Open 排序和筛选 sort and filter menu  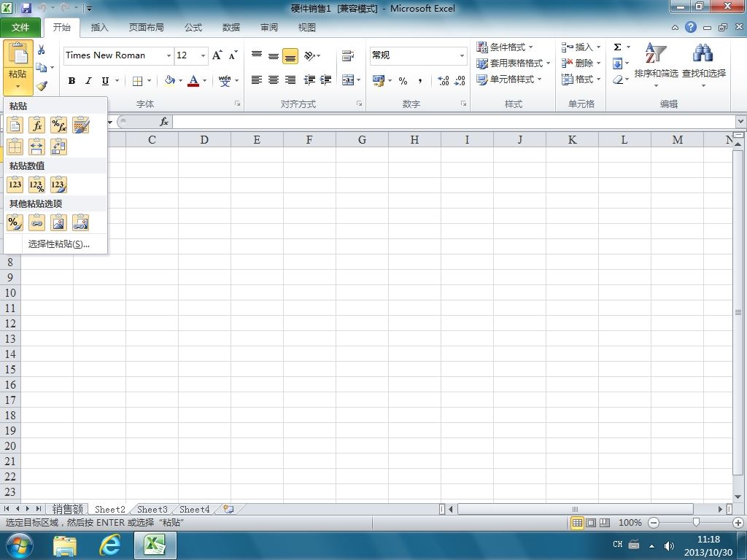(x=656, y=65)
